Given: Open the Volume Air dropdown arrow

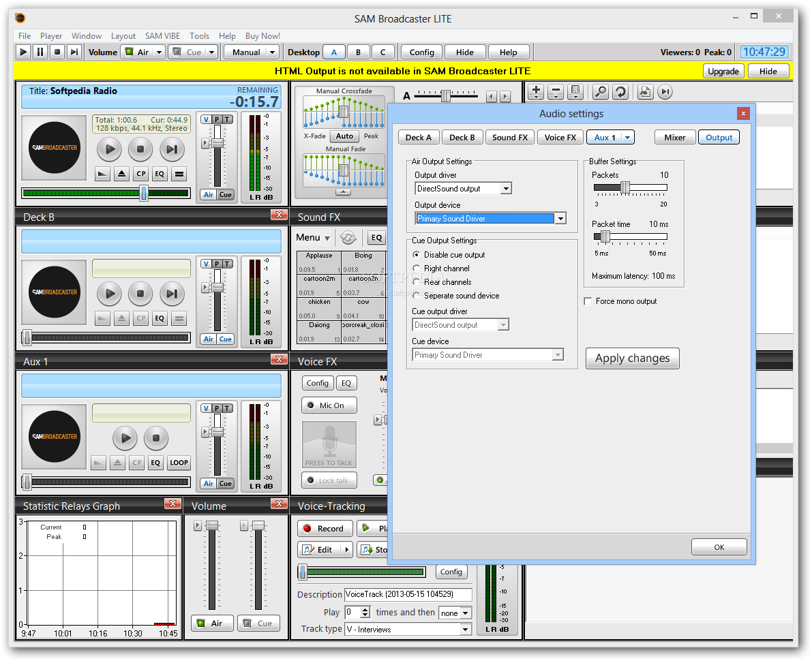Looking at the screenshot, I should click(159, 52).
